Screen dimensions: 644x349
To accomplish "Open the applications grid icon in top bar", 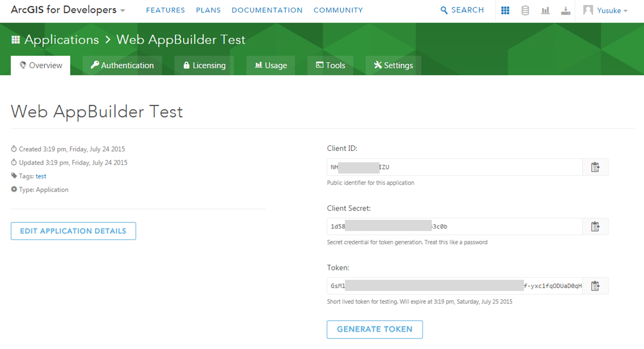I will (x=505, y=10).
